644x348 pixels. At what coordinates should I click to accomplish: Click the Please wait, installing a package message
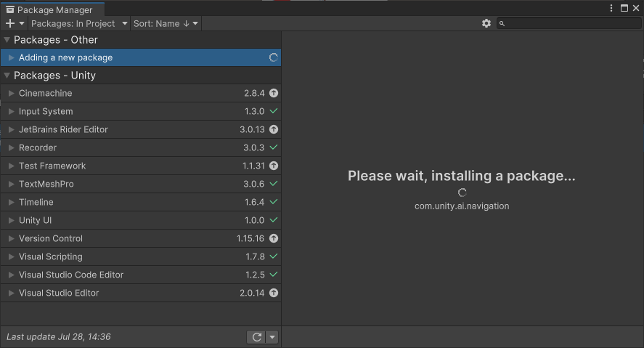point(462,176)
